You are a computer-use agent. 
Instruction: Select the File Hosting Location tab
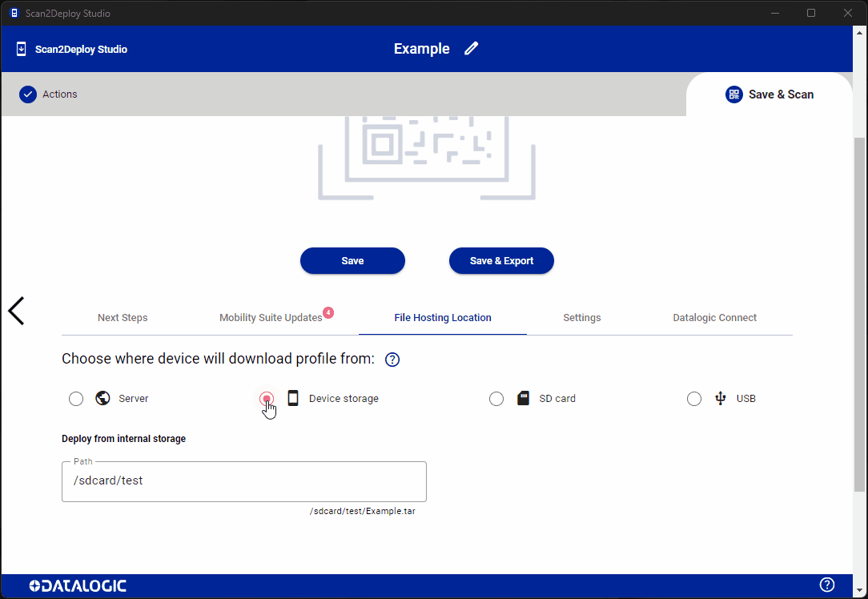click(443, 318)
